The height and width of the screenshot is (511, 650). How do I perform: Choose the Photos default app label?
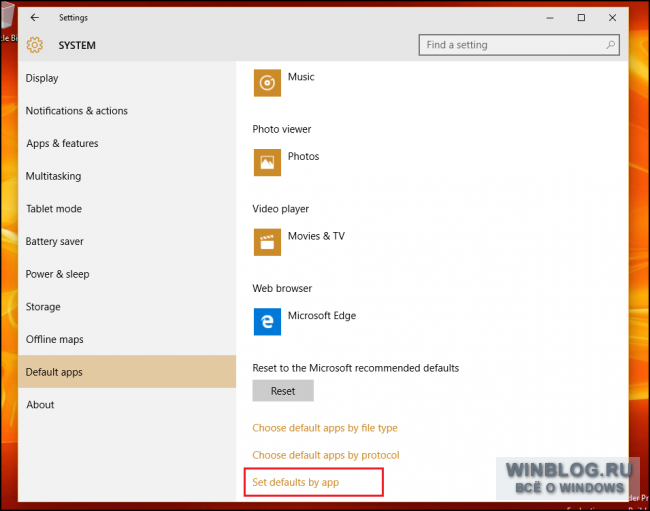(x=303, y=156)
